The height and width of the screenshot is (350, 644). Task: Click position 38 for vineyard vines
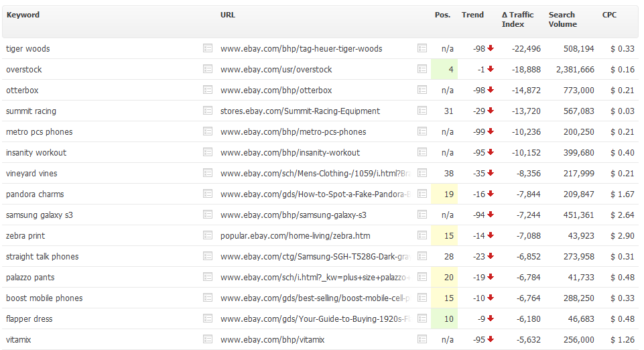point(448,174)
